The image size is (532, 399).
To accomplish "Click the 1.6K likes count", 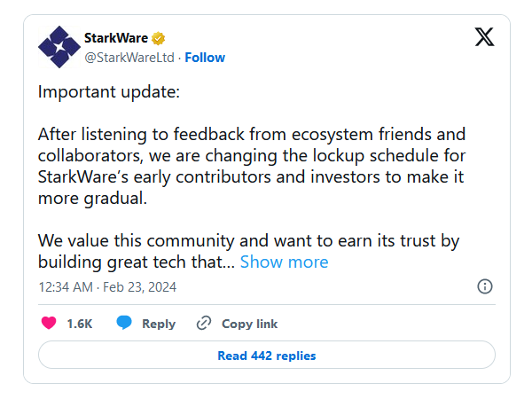I will [x=80, y=324].
